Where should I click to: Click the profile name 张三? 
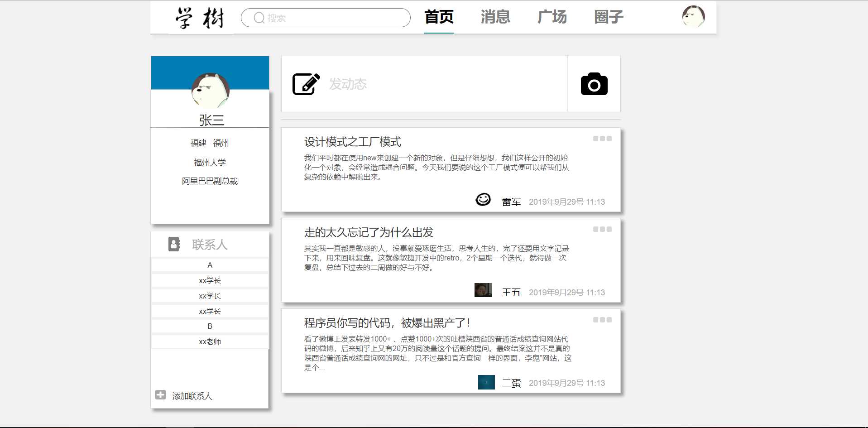point(211,120)
